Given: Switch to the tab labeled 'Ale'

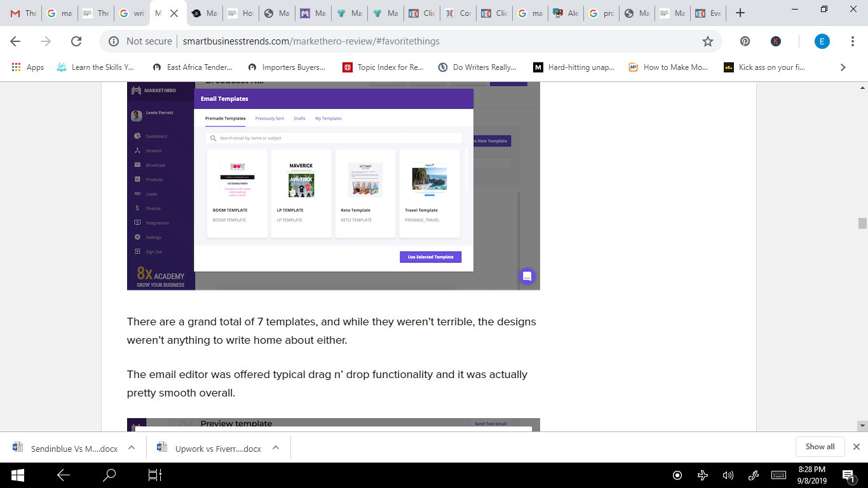Looking at the screenshot, I should point(567,13).
